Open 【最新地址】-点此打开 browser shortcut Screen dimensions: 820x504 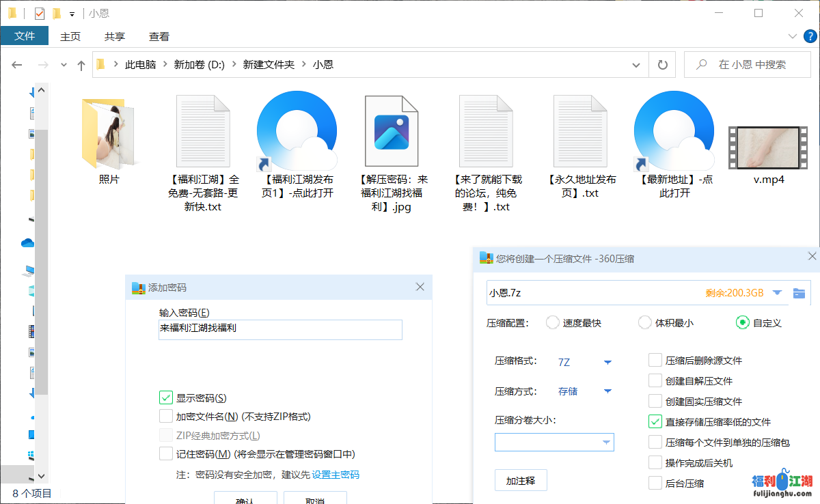click(674, 132)
